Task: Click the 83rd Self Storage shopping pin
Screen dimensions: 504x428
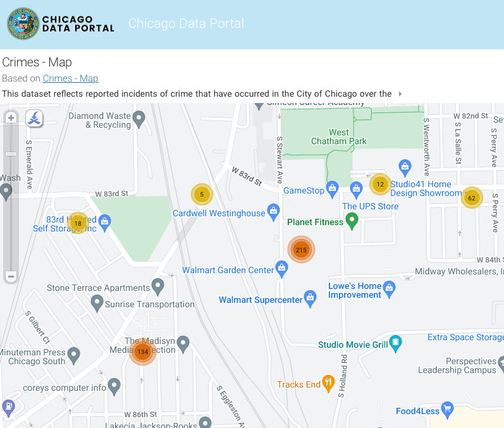Action: 104,223
